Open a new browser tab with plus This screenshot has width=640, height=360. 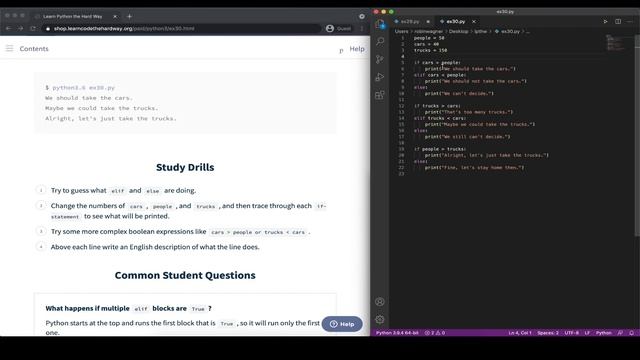[x=129, y=16]
